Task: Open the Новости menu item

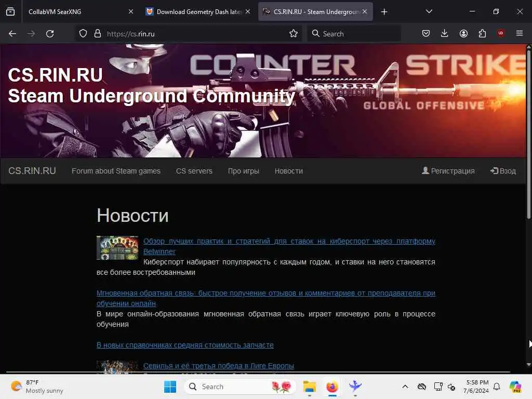Action: (x=289, y=171)
